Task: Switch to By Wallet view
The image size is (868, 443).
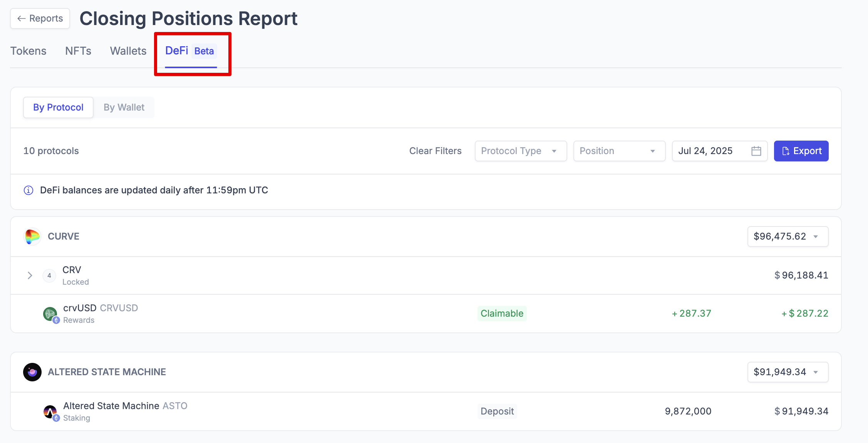Action: pyautogui.click(x=124, y=107)
